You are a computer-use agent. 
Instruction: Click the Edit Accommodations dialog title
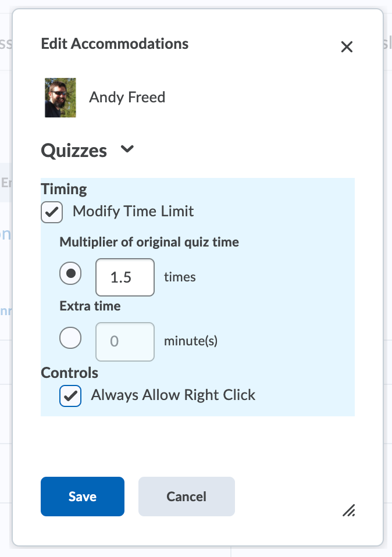pos(115,44)
